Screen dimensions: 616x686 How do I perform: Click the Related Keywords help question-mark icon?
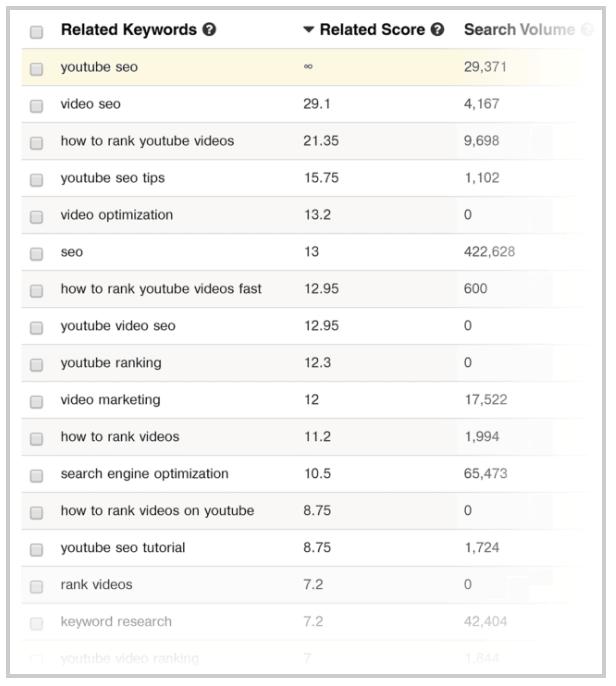[x=209, y=29]
